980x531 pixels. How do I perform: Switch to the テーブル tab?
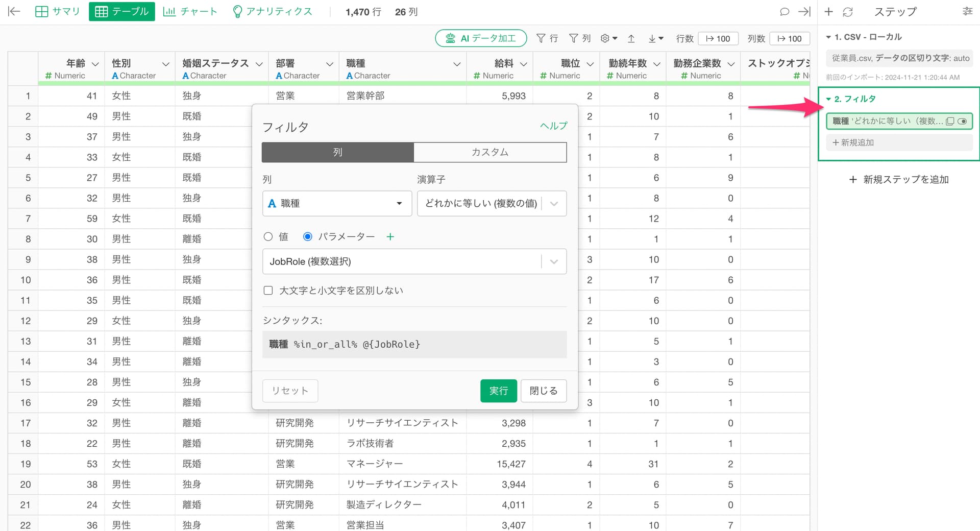point(121,11)
